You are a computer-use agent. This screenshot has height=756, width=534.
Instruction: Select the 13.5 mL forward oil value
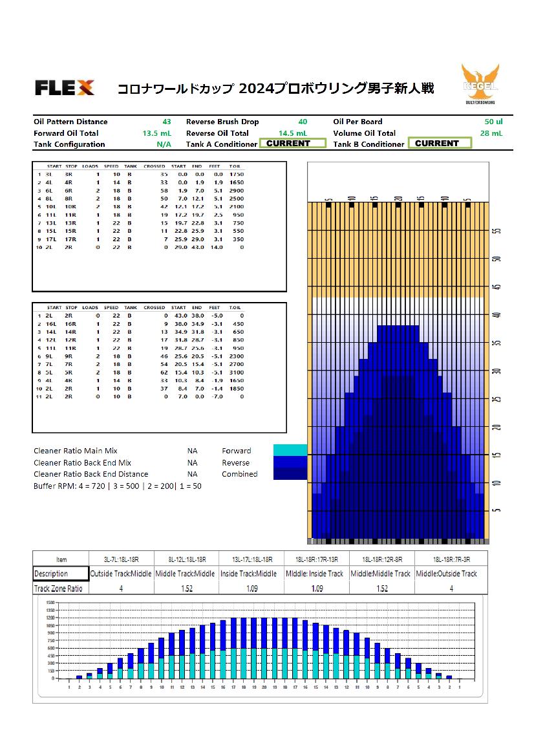156,133
